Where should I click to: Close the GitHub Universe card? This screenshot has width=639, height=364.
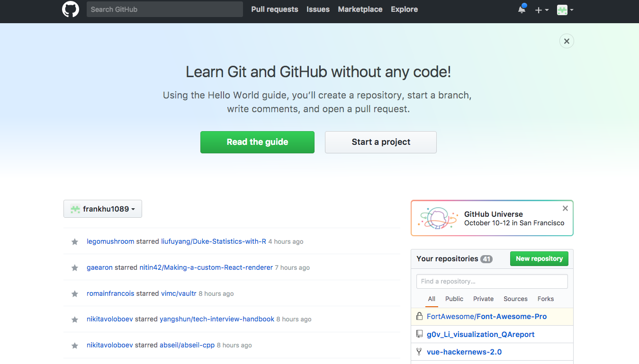pos(565,208)
